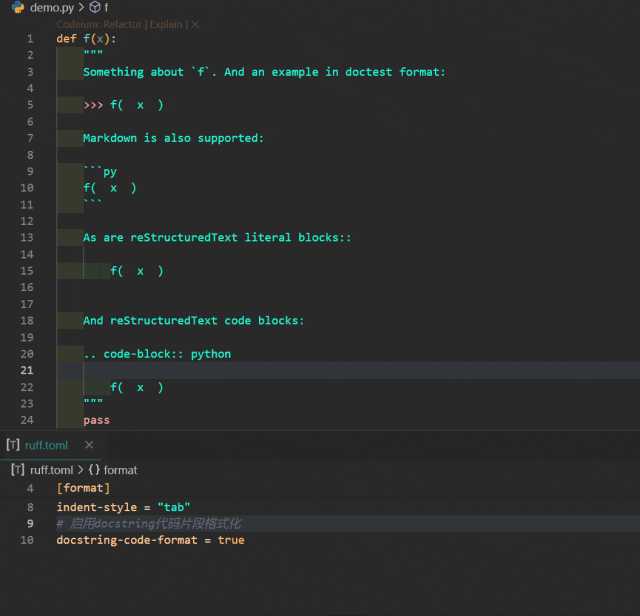This screenshot has width=640, height=616.
Task: Click 'Something about `f`' docstring line
Action: pyautogui.click(x=264, y=72)
